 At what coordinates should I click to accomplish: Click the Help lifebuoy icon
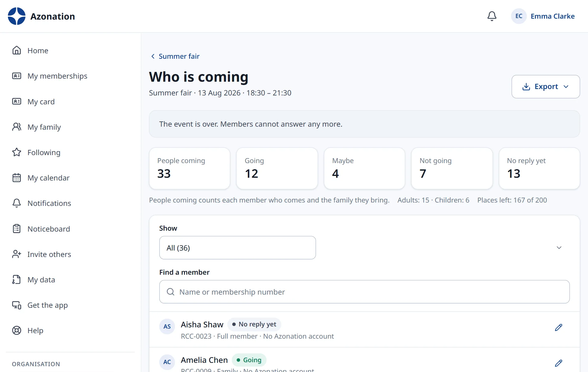point(17,330)
